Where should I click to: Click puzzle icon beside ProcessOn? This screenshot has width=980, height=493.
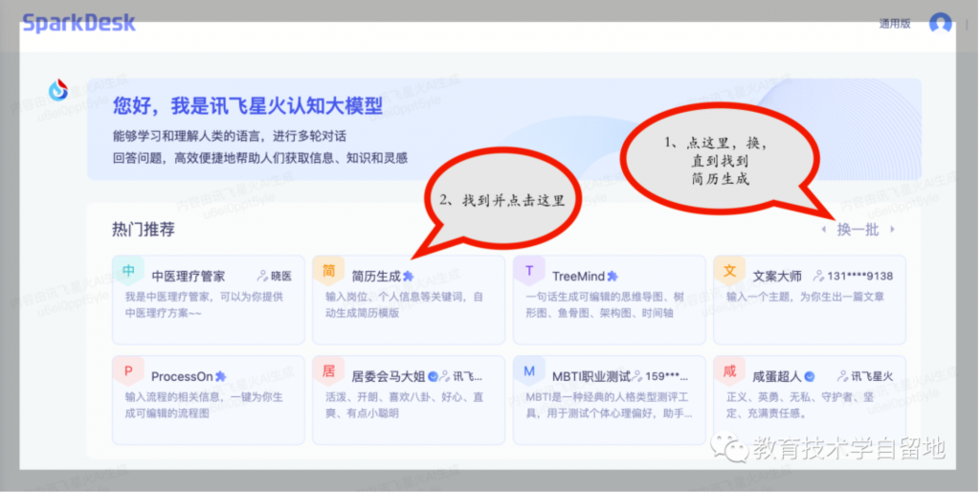click(220, 377)
